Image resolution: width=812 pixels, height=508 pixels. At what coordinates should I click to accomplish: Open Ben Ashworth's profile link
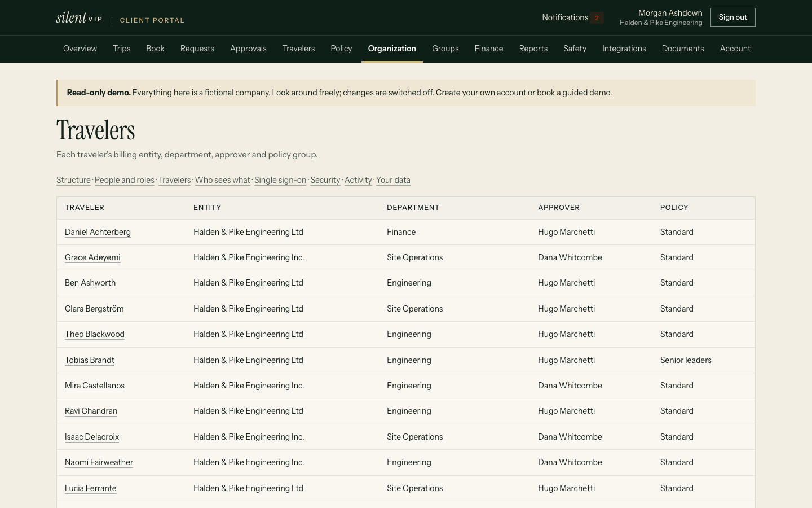[x=90, y=283]
